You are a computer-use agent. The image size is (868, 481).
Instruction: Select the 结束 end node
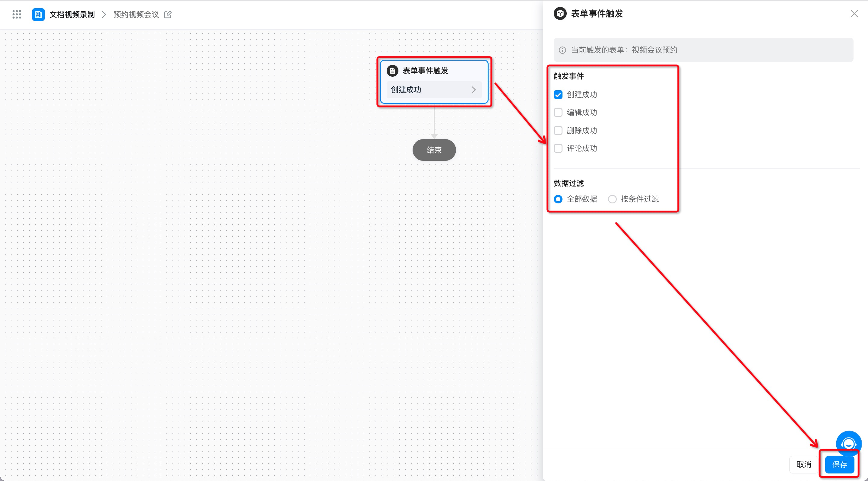point(434,150)
